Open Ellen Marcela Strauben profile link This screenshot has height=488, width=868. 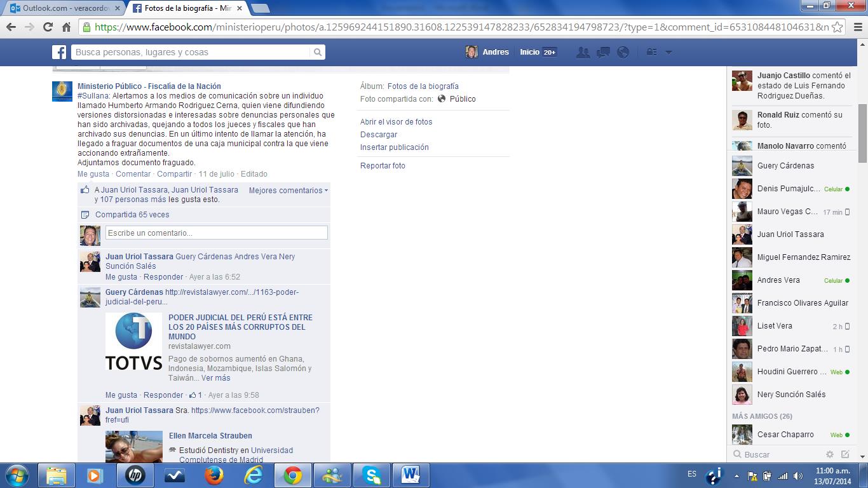pos(210,436)
